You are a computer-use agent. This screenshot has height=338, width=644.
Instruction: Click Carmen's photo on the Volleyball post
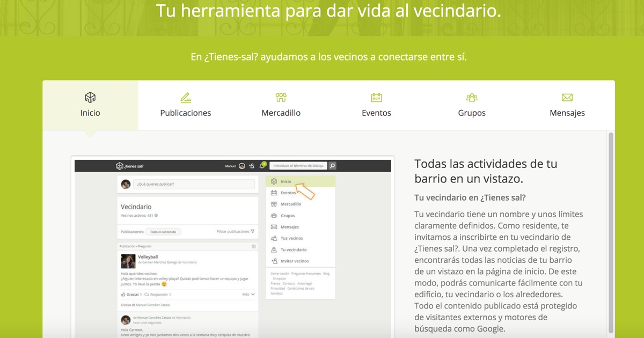point(128,261)
